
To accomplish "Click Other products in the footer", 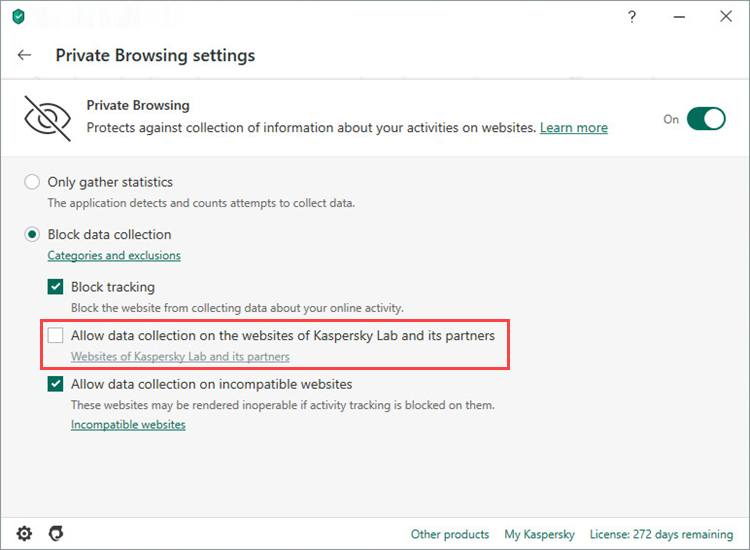I will click(450, 534).
